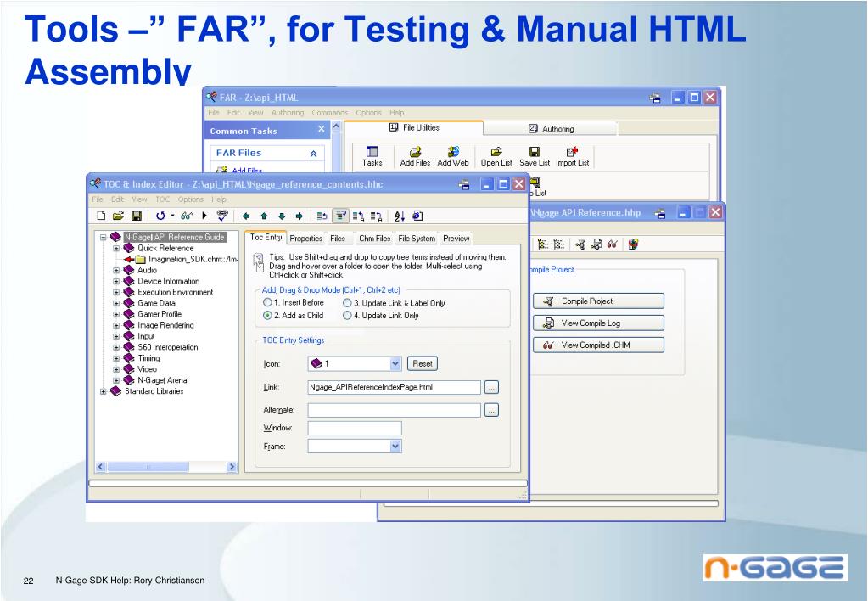
Task: Open the Preview tab in TOC editor
Action: coord(456,239)
